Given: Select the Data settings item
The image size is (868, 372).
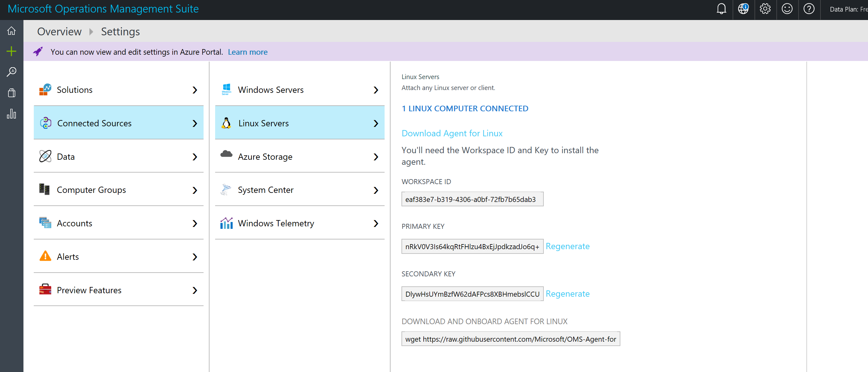Looking at the screenshot, I should point(119,156).
